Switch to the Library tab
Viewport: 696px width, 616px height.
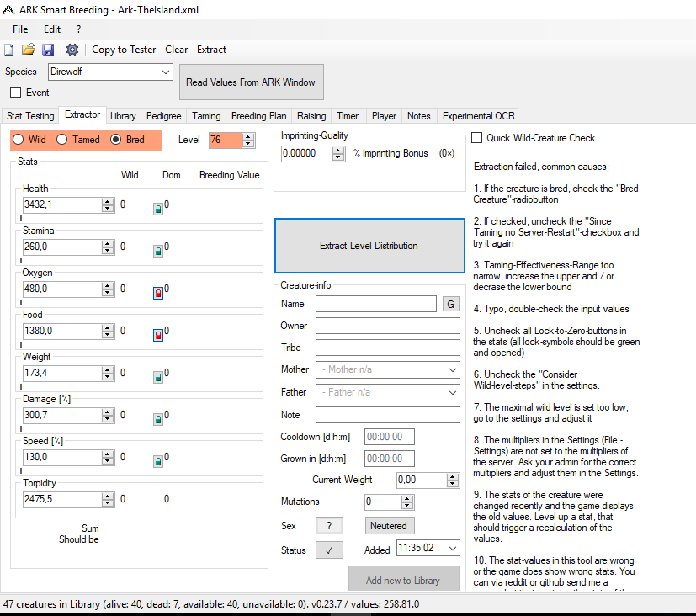coord(123,116)
